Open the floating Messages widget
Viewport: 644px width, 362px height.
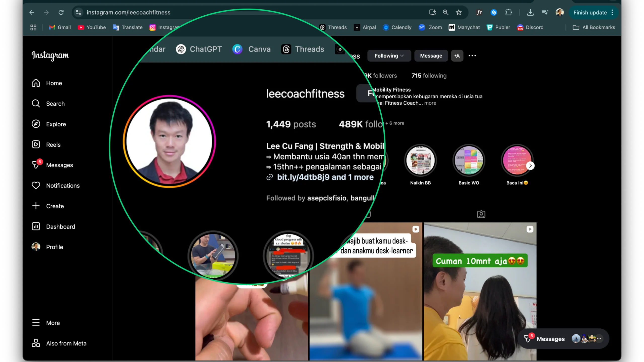tap(563, 339)
